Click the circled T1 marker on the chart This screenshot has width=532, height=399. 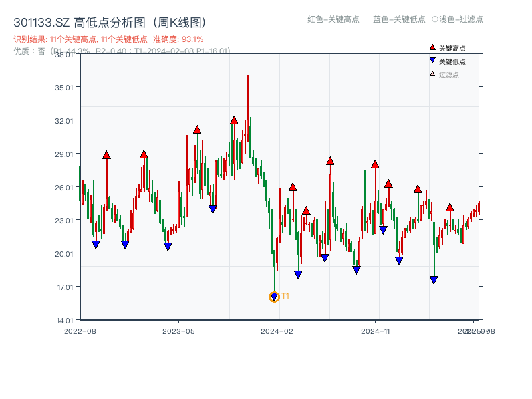coord(274,296)
